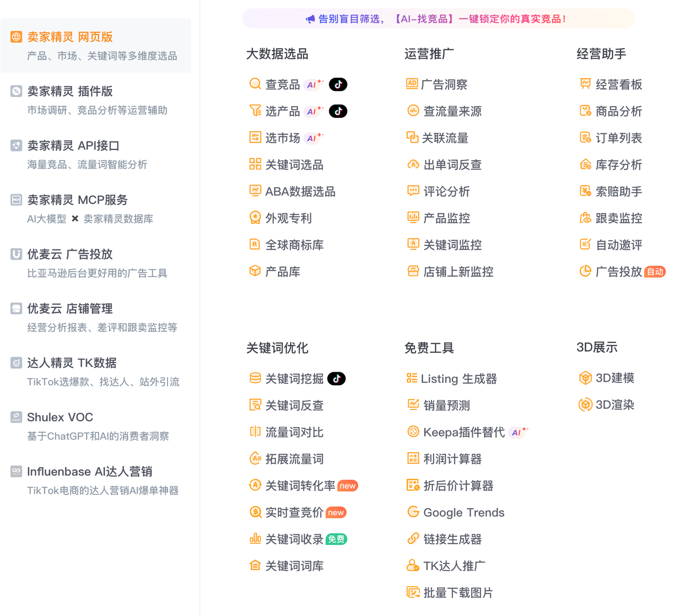
Task: Click the 外观专利 badge icon
Action: pos(255,218)
